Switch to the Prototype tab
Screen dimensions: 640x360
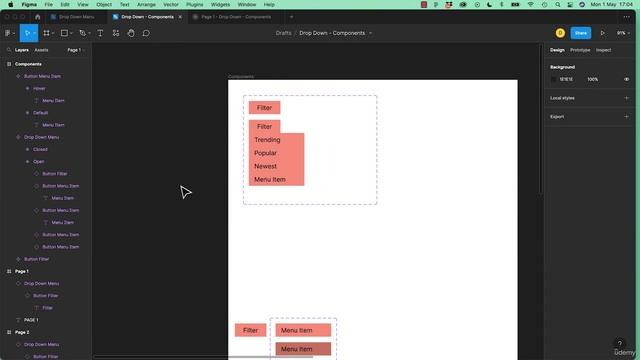(580, 50)
